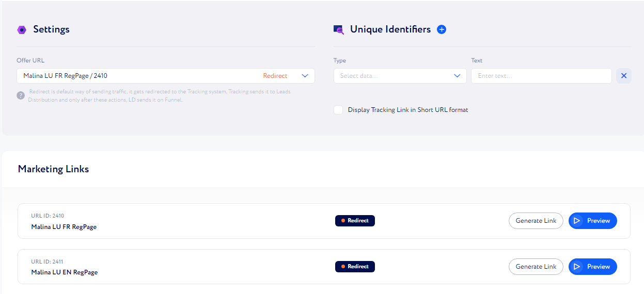Viewport: 644px width, 294px height.
Task: Click play icon on Malina LU FR Preview
Action: [577, 221]
